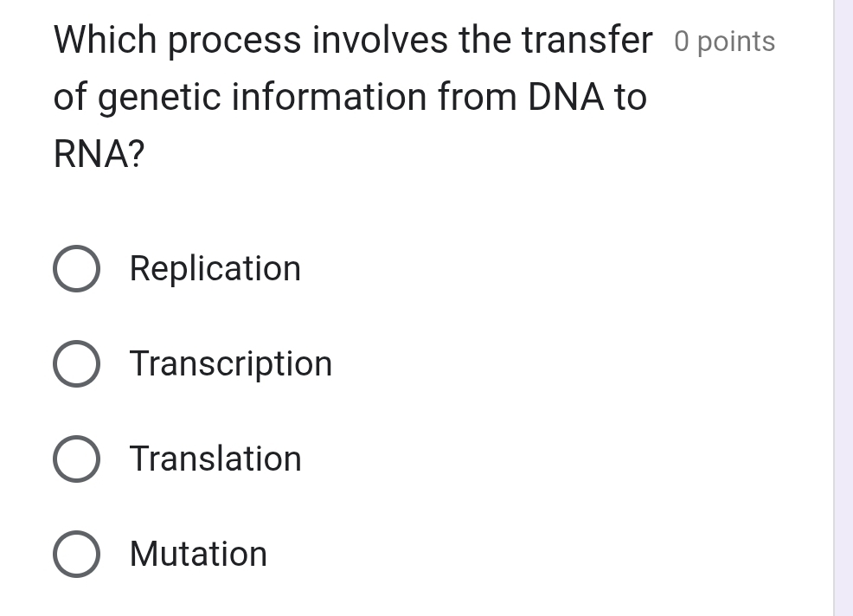Image resolution: width=853 pixels, height=616 pixels.
Task: Click the word Mutation label text
Action: point(198,554)
